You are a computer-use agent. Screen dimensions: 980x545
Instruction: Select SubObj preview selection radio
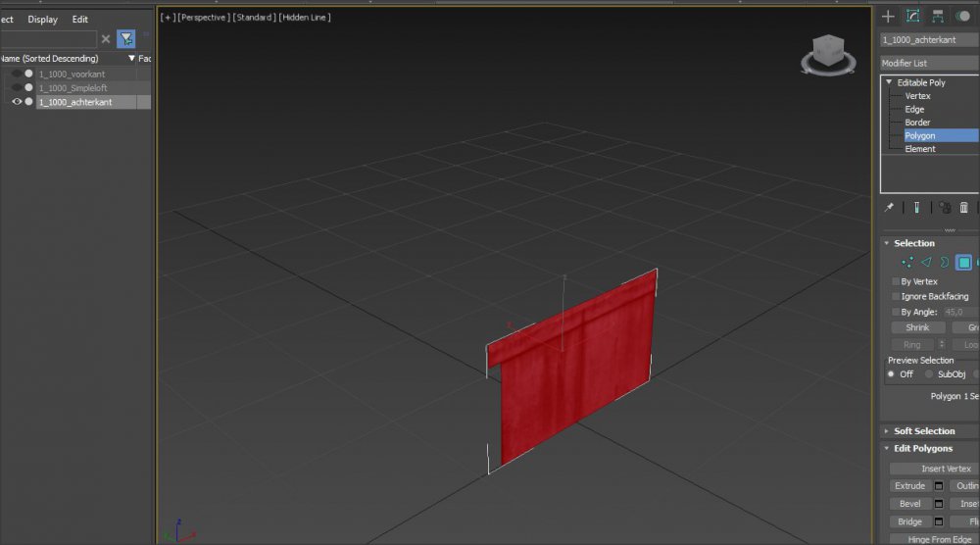pyautogui.click(x=929, y=374)
